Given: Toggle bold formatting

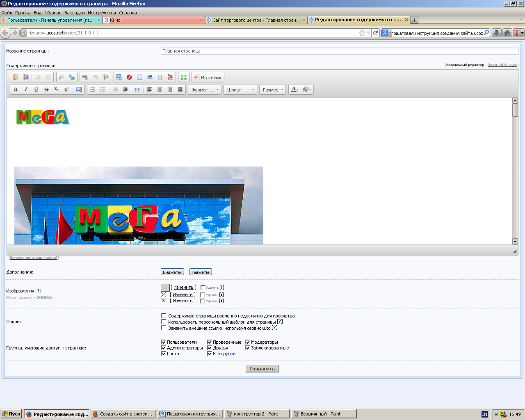Looking at the screenshot, I should [16, 89].
